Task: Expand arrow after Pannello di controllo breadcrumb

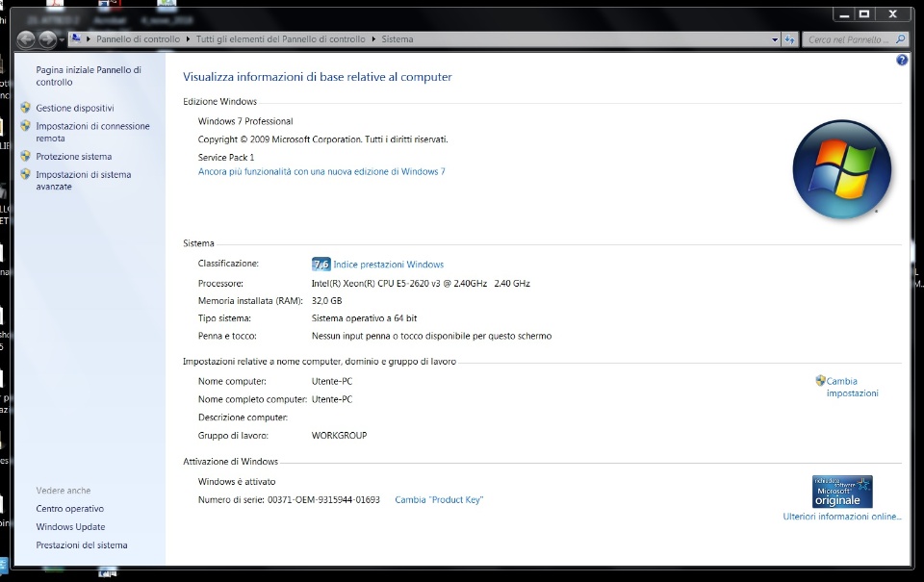Action: click(188, 38)
